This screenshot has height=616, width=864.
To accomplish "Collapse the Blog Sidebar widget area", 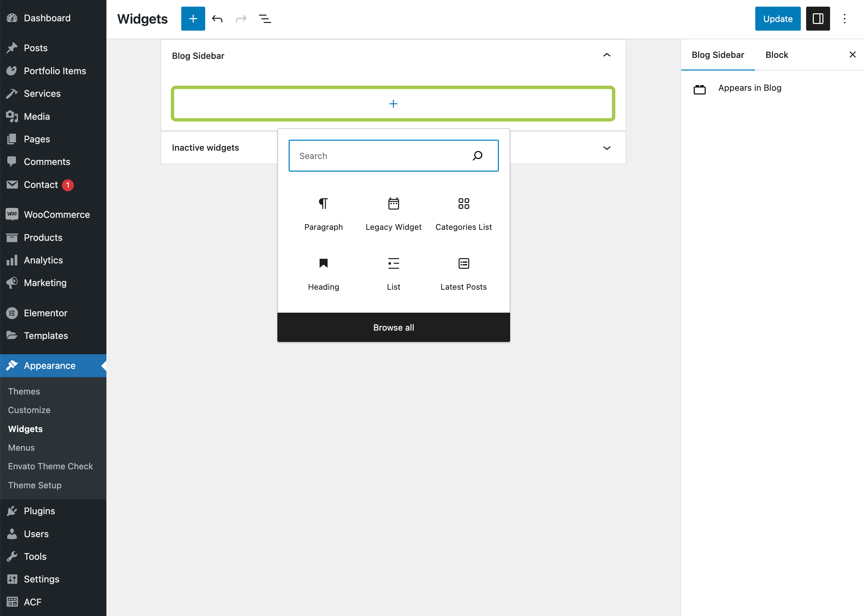I will (x=607, y=55).
